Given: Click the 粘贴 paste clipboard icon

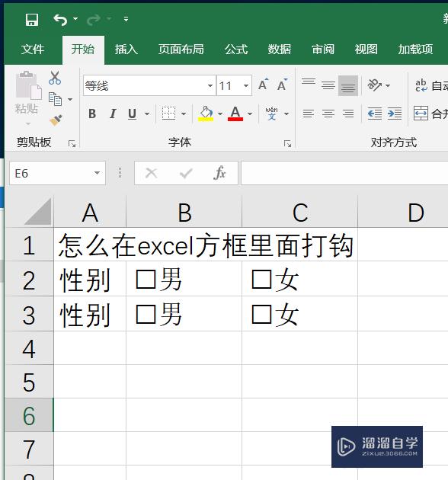Looking at the screenshot, I should (x=28, y=85).
